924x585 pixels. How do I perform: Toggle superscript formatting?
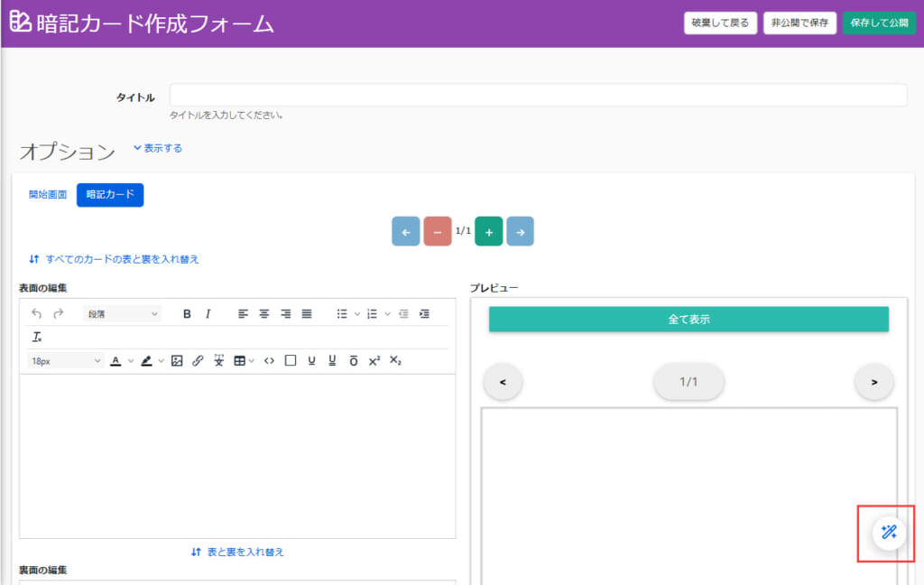click(374, 360)
